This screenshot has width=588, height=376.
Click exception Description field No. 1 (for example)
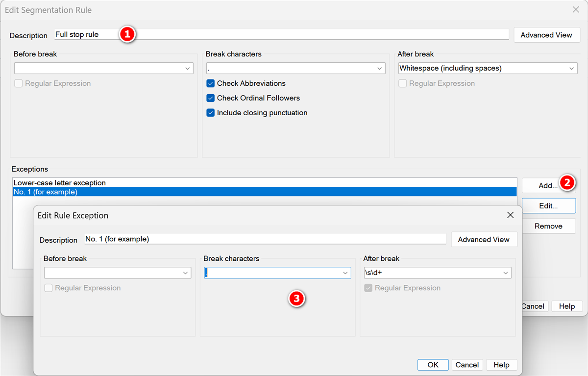click(265, 239)
